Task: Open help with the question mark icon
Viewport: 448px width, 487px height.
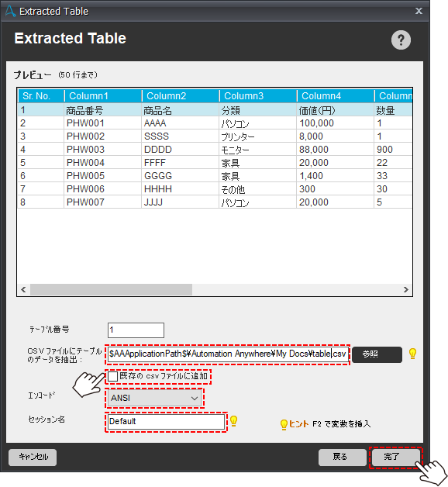Action: click(401, 40)
